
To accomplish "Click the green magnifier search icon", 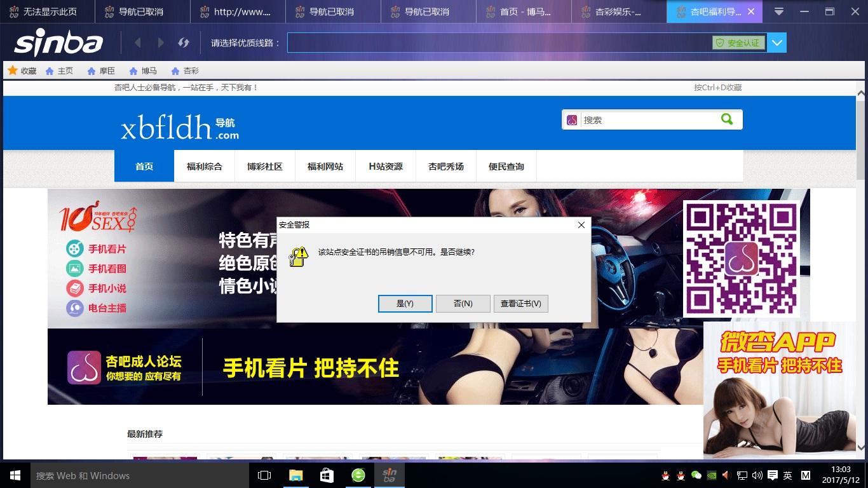I will click(728, 119).
